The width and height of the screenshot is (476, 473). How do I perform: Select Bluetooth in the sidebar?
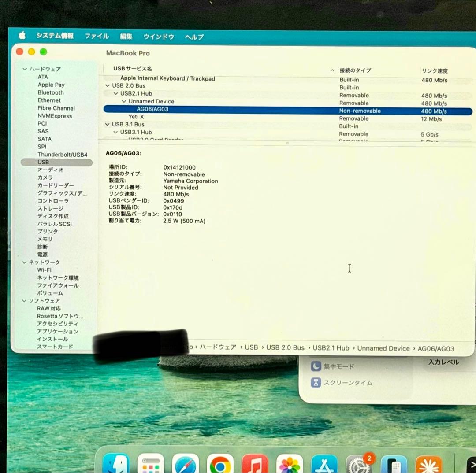(x=51, y=92)
